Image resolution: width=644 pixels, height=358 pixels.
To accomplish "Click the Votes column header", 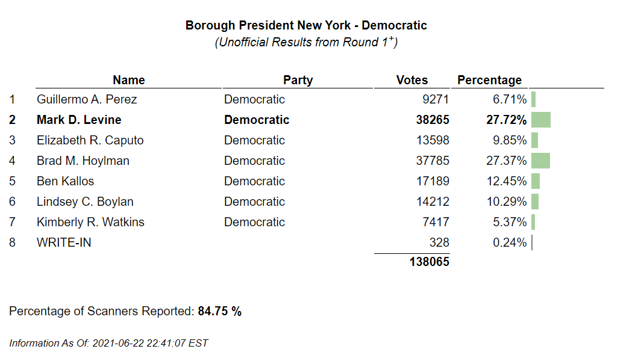I will [412, 80].
